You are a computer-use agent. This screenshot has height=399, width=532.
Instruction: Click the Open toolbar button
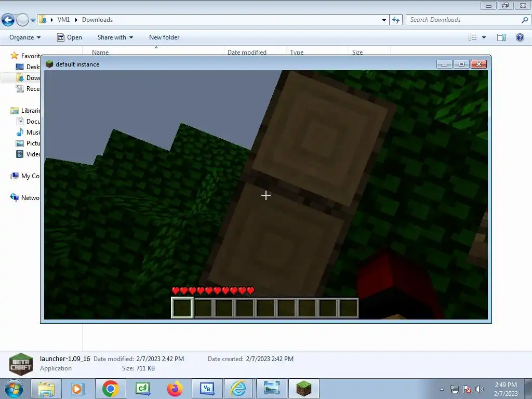70,37
